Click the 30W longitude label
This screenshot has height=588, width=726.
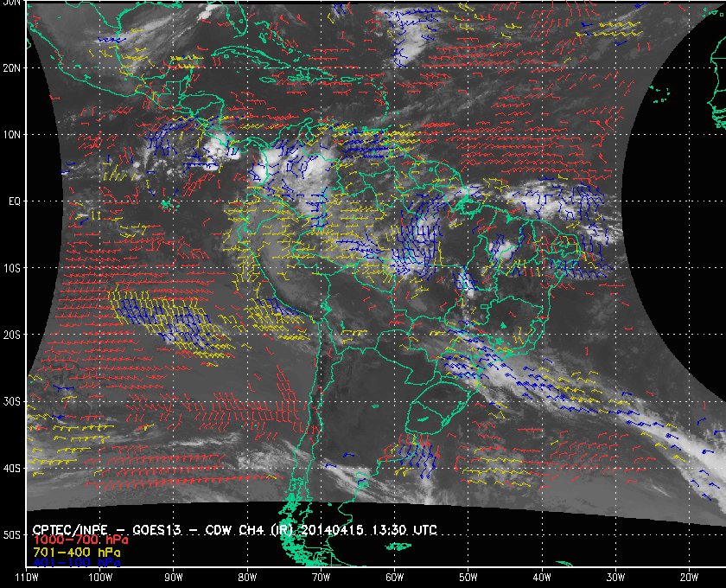click(615, 578)
